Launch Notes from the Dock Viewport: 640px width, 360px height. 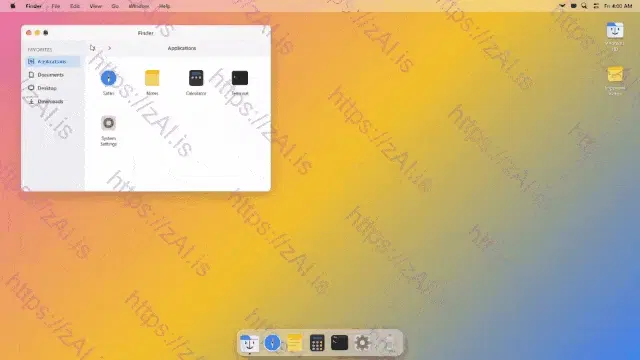pyautogui.click(x=295, y=343)
